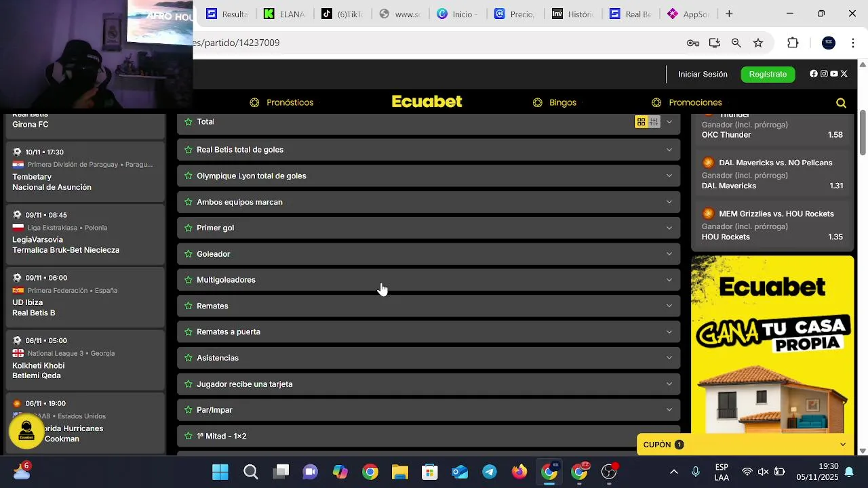This screenshot has width=868, height=488.
Task: Star the Olympique Lyon total de goles market
Action: coord(189,176)
